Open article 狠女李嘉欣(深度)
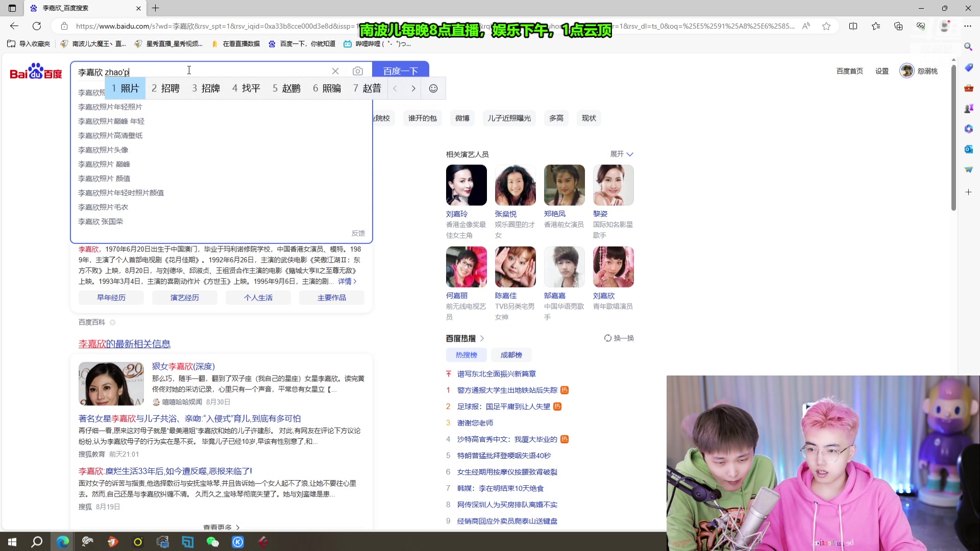This screenshot has height=551, width=980. [183, 366]
